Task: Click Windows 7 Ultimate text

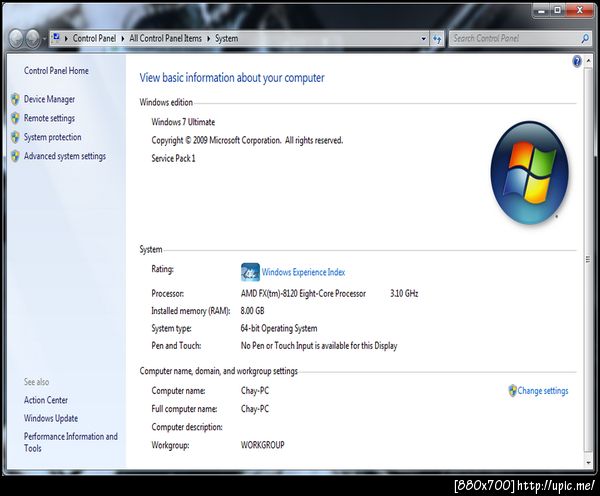Action: coord(183,122)
